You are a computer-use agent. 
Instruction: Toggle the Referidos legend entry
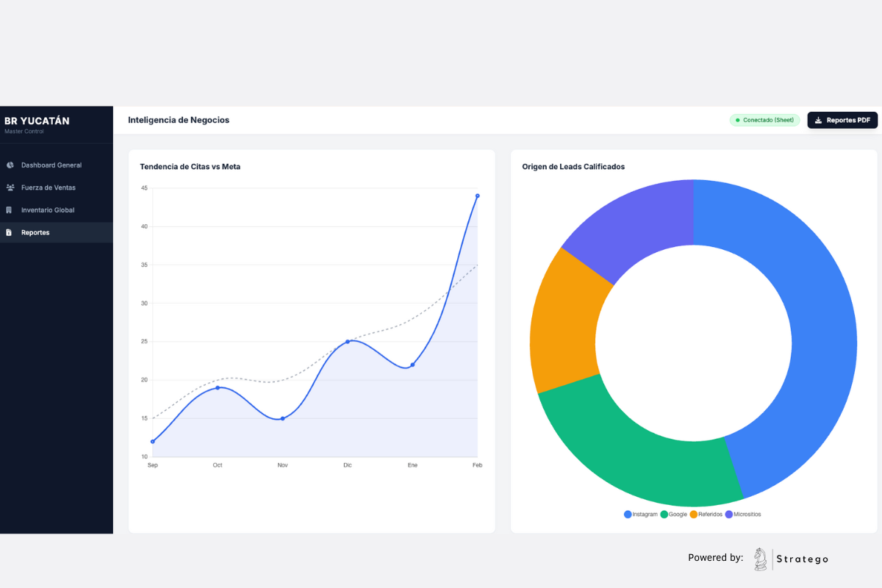[x=706, y=514]
